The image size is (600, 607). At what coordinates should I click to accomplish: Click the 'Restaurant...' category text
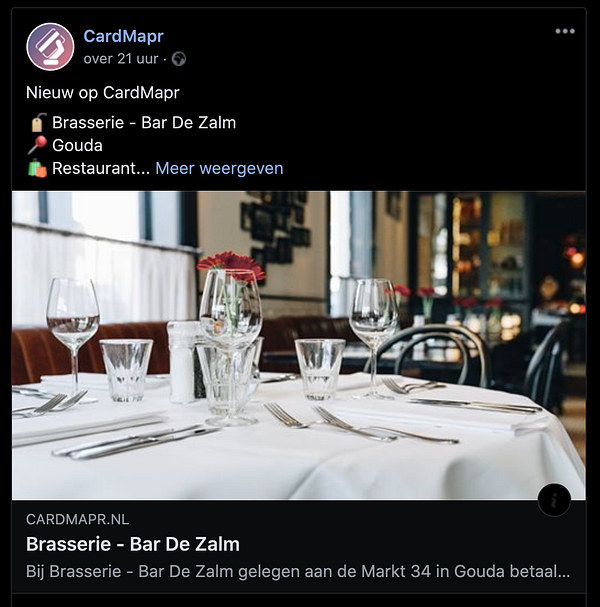pos(101,168)
